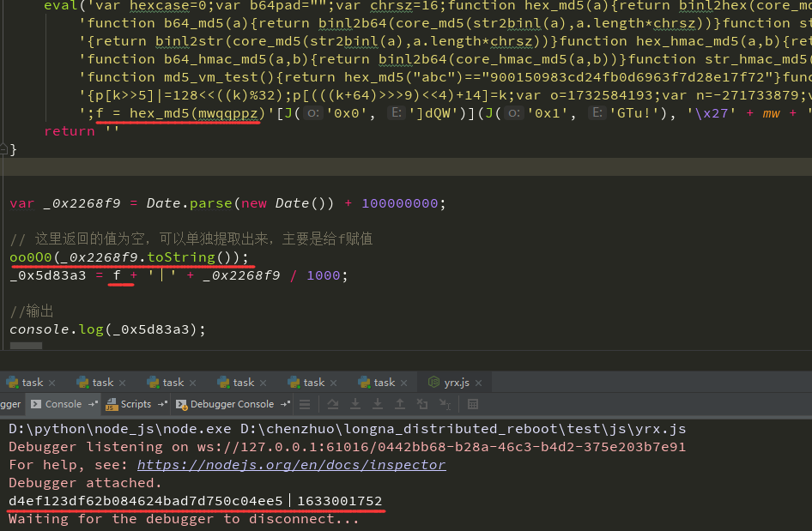Screen dimensions: 812x531
Task: Click the Drop Frame icon
Action: pyautogui.click(x=423, y=404)
